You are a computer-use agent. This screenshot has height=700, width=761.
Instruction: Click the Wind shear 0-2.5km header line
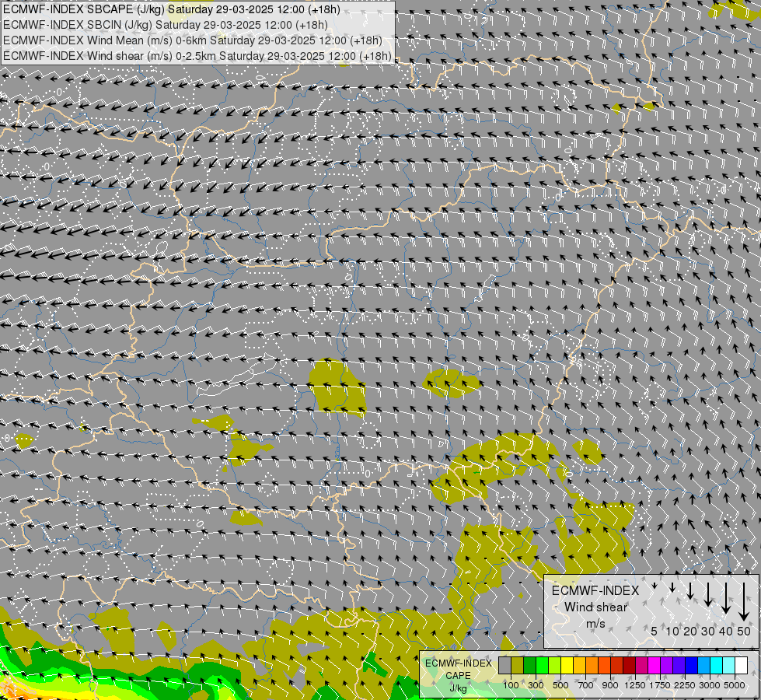point(197,56)
